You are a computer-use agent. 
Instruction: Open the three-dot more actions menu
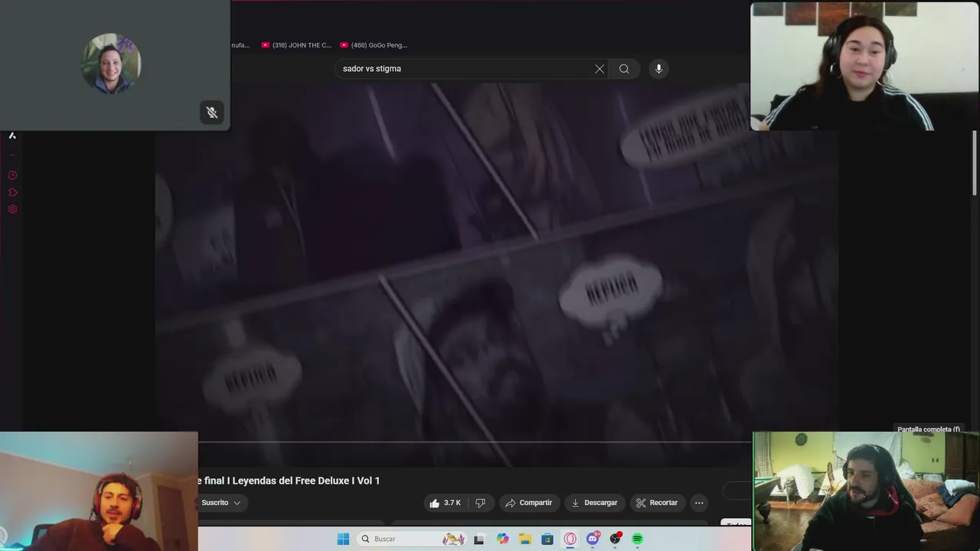coord(699,503)
